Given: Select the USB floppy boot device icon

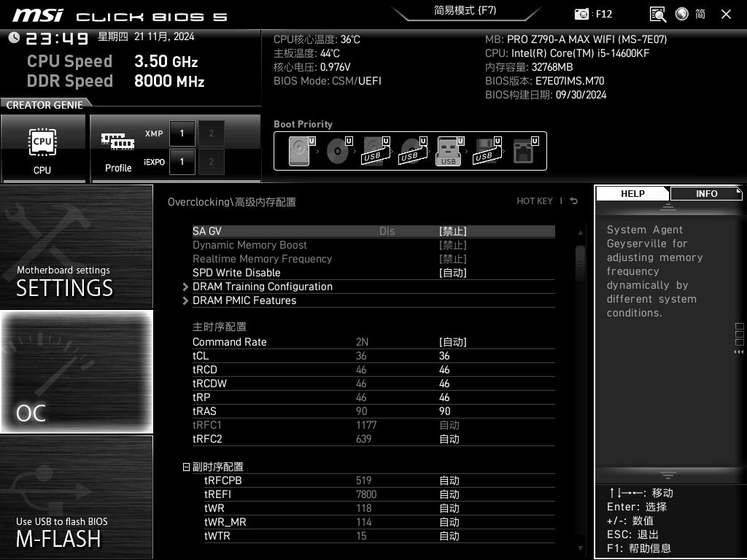Looking at the screenshot, I should click(487, 151).
